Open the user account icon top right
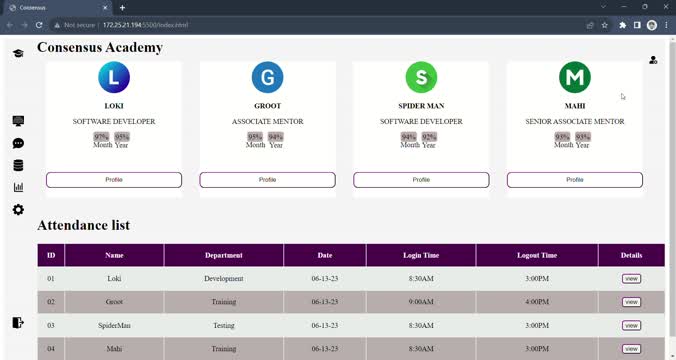 coord(653,60)
